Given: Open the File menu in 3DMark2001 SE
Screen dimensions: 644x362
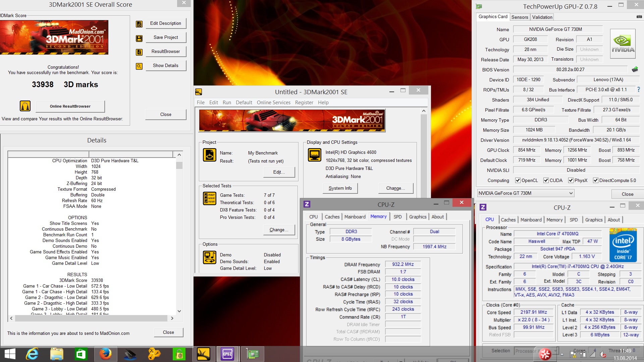Looking at the screenshot, I should (201, 103).
